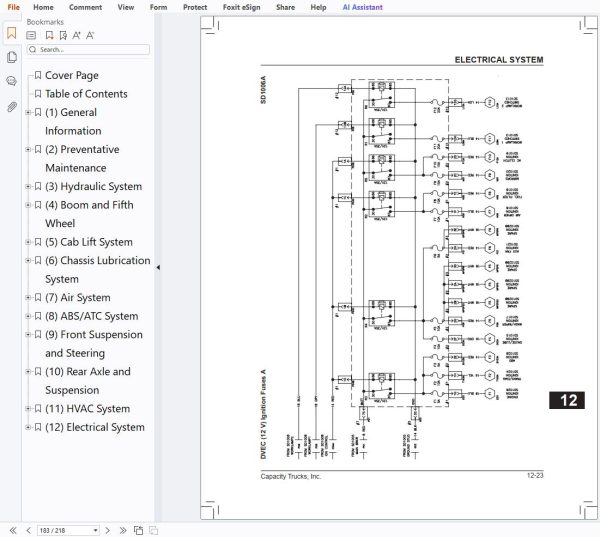Image resolution: width=600 pixels, height=537 pixels.
Task: Open the Attachments paperclip panel icon
Action: pos(12,107)
